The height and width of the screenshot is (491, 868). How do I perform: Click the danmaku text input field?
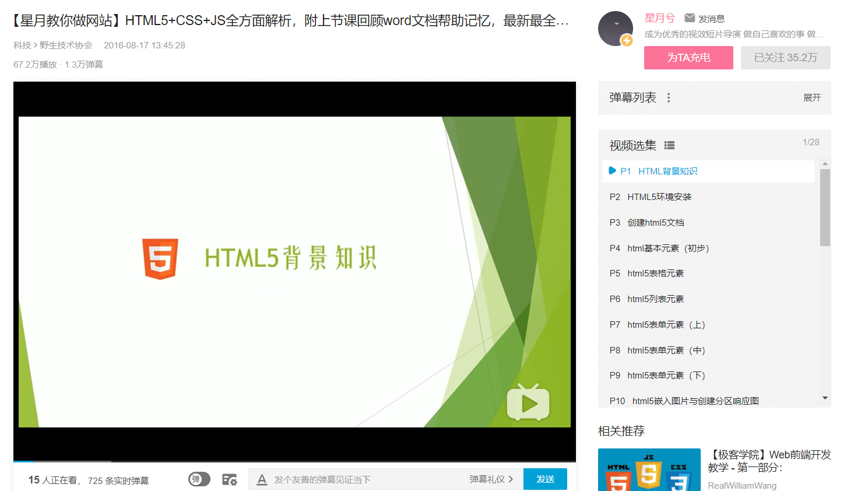click(367, 479)
